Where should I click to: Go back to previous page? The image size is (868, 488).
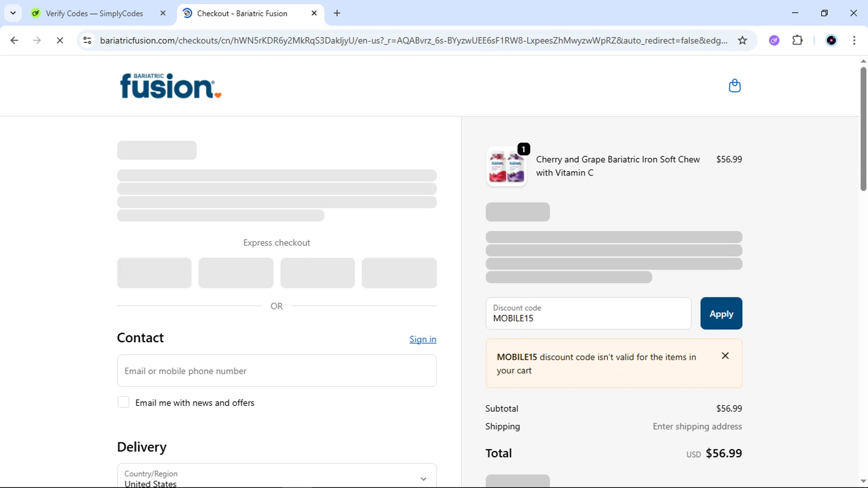click(14, 41)
